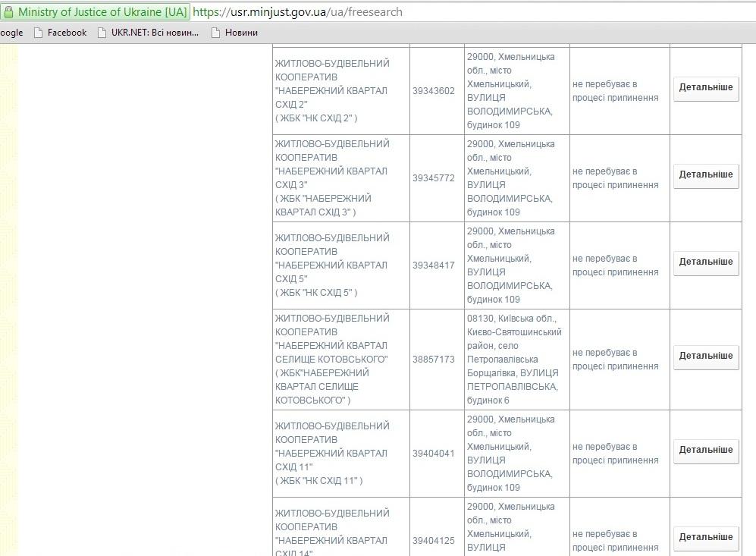The height and width of the screenshot is (556, 756).
Task: Select code cell 39404041
Action: [437, 454]
